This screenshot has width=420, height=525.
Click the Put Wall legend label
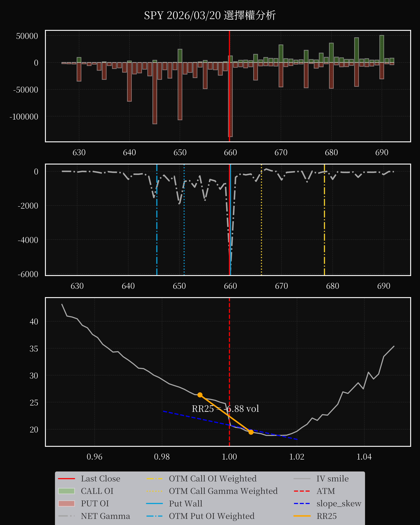pos(186,504)
